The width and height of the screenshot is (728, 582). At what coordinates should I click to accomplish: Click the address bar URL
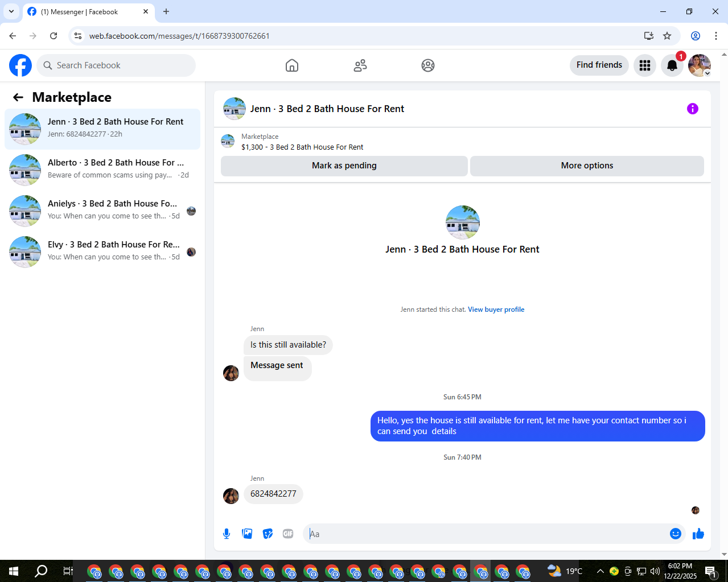tap(179, 36)
